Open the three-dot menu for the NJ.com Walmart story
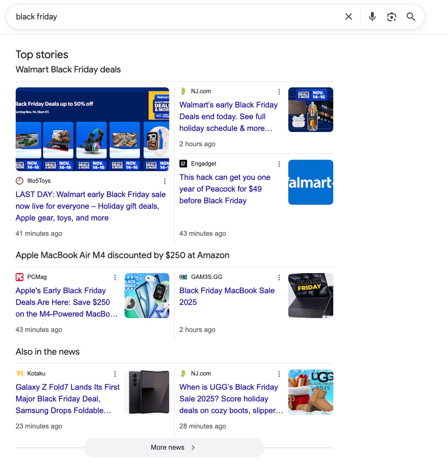Screen dimensions: 448x476 pos(279,91)
